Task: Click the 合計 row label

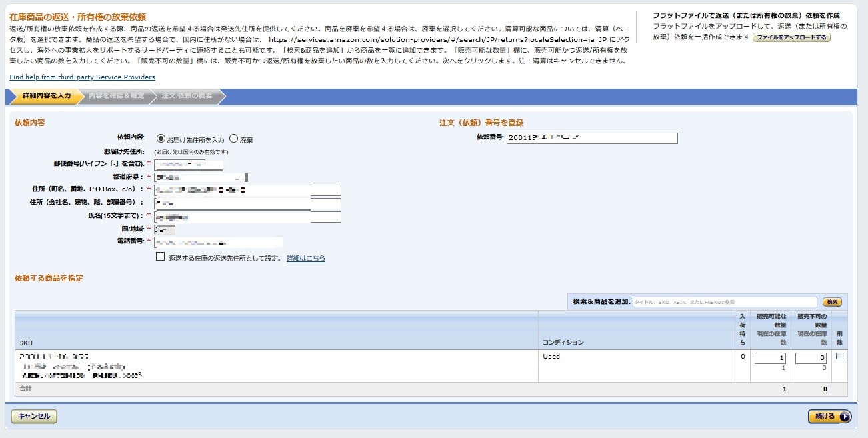Action: (x=25, y=388)
